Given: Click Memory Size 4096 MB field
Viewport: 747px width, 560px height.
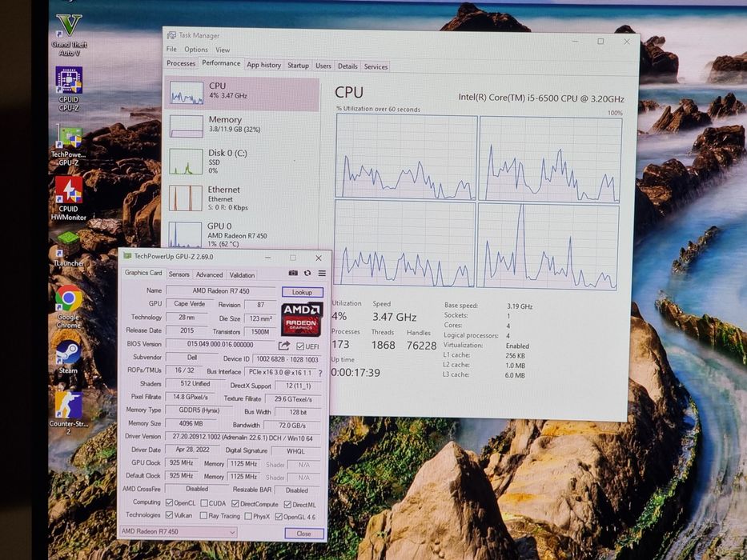Looking at the screenshot, I should [191, 423].
